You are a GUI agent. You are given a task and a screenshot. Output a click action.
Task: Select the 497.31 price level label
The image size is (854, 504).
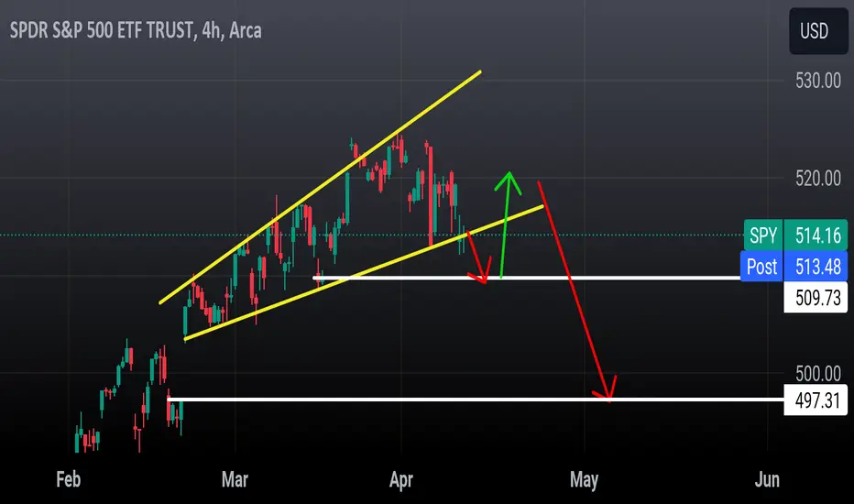pyautogui.click(x=816, y=400)
